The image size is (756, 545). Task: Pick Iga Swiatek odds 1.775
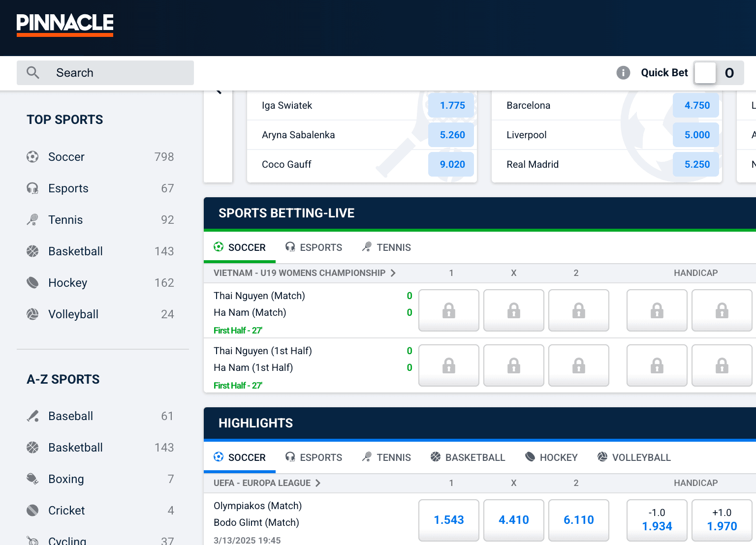(452, 105)
